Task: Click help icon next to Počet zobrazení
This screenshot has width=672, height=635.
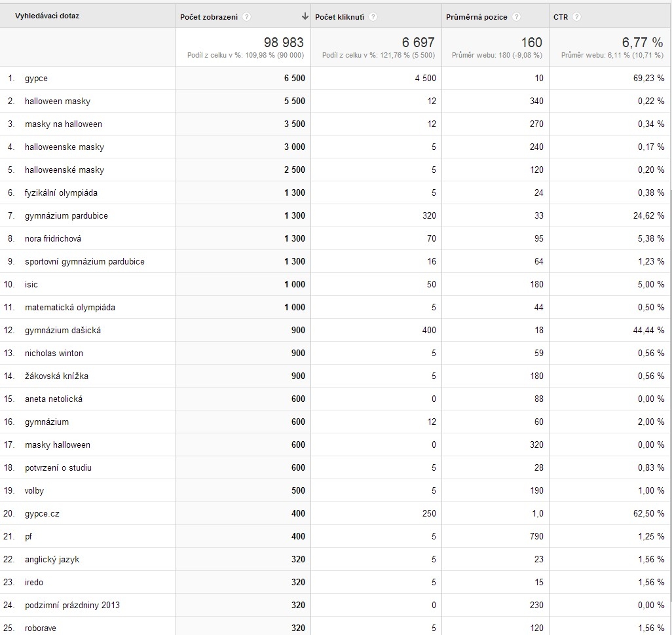Action: click(x=246, y=17)
